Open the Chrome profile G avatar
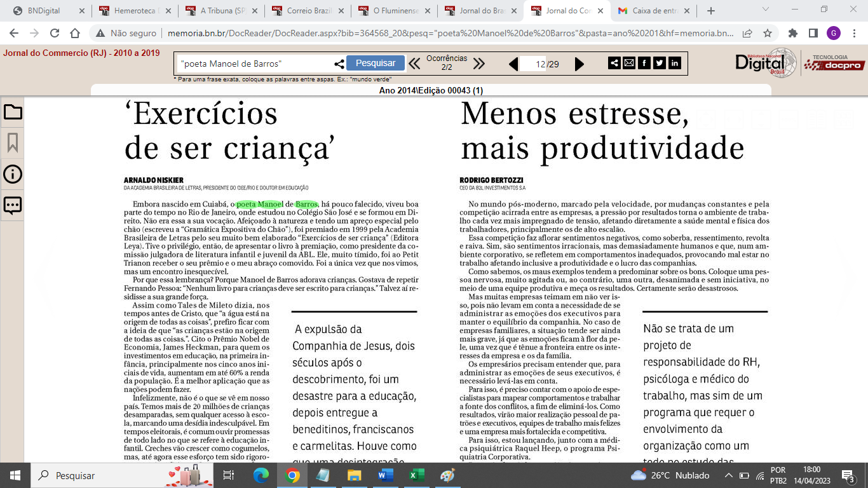 tap(834, 33)
